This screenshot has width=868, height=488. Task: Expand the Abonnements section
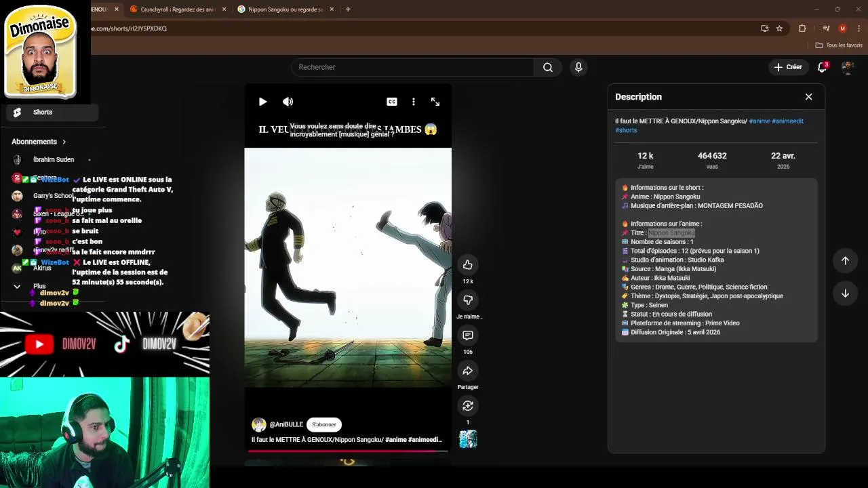[x=39, y=142]
